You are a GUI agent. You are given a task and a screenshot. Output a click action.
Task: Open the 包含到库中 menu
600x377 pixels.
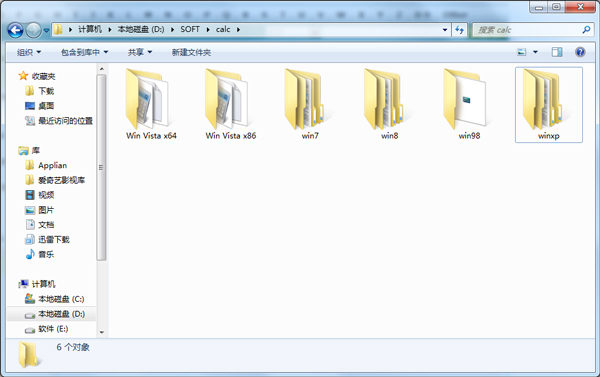click(84, 52)
